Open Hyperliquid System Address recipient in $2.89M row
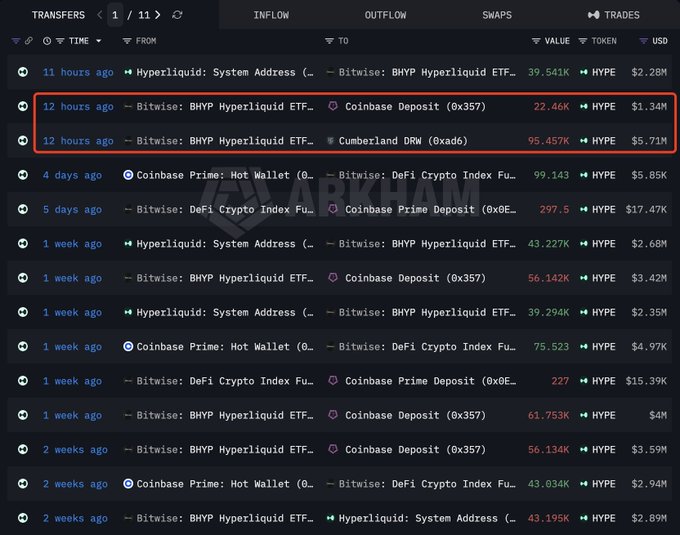 click(427, 518)
